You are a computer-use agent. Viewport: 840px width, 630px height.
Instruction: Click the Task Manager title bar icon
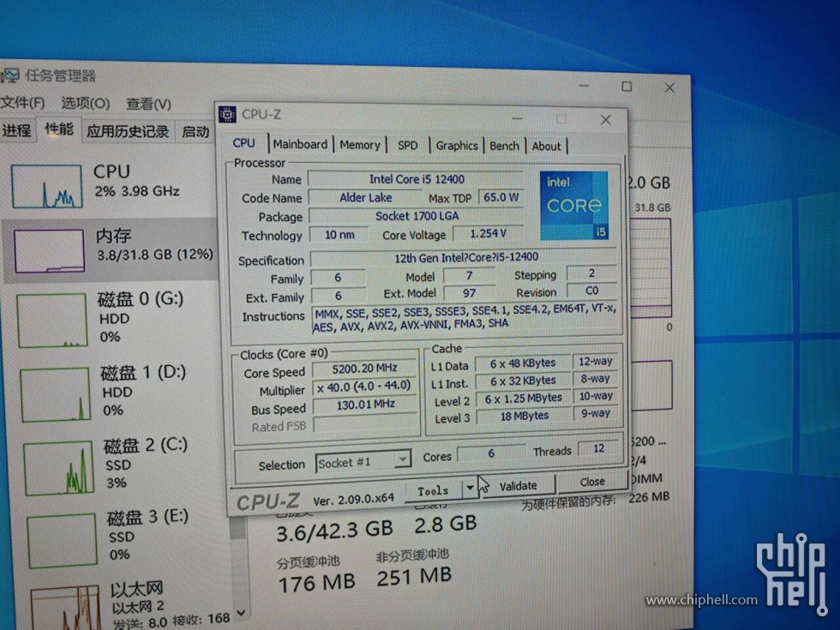click(x=9, y=75)
